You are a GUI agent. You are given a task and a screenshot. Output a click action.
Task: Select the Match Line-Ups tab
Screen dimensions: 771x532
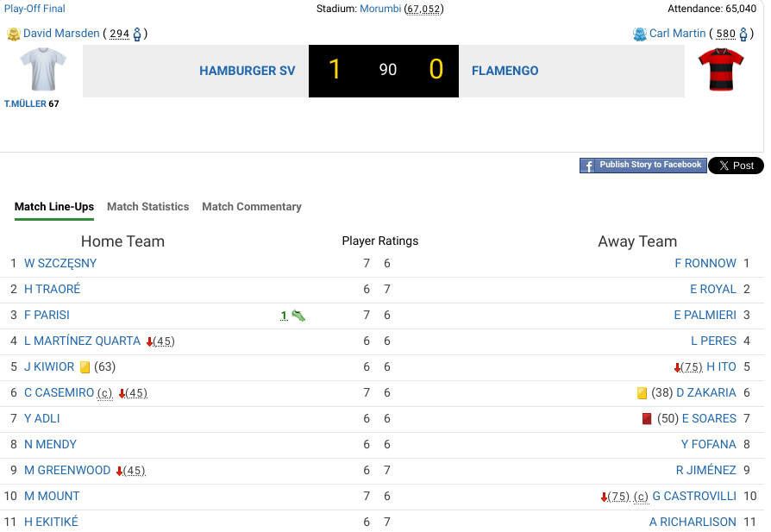(54, 207)
